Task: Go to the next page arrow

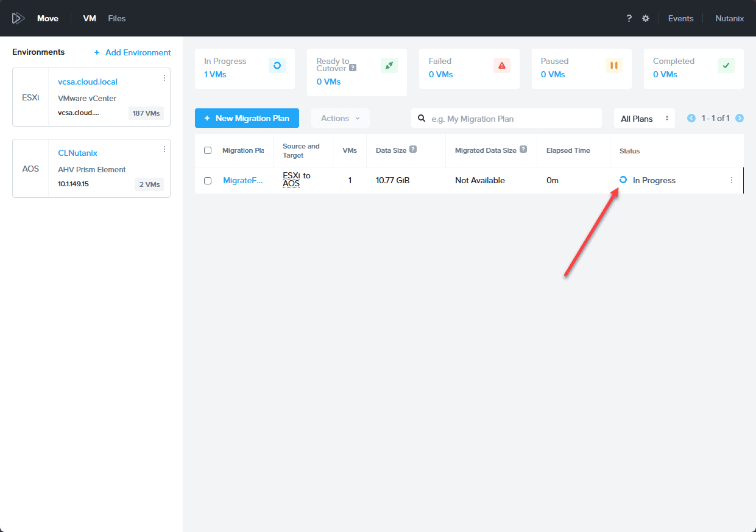Action: click(740, 118)
